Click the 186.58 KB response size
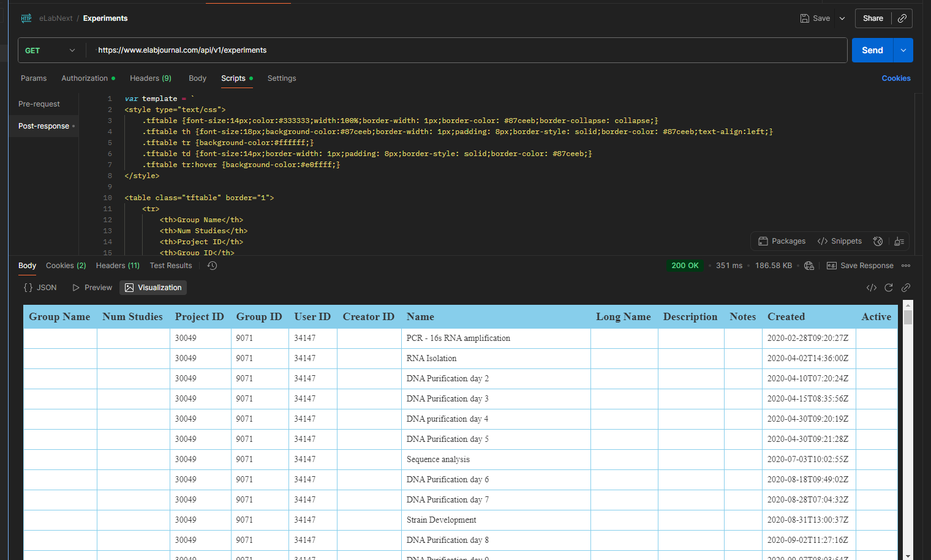Viewport: 931px width, 560px height. point(774,266)
